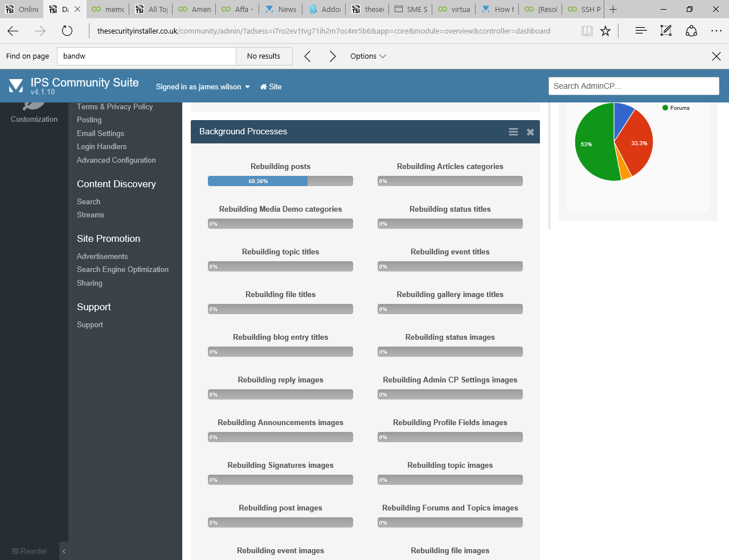The height and width of the screenshot is (560, 729).
Task: Go to previous find result
Action: [308, 56]
